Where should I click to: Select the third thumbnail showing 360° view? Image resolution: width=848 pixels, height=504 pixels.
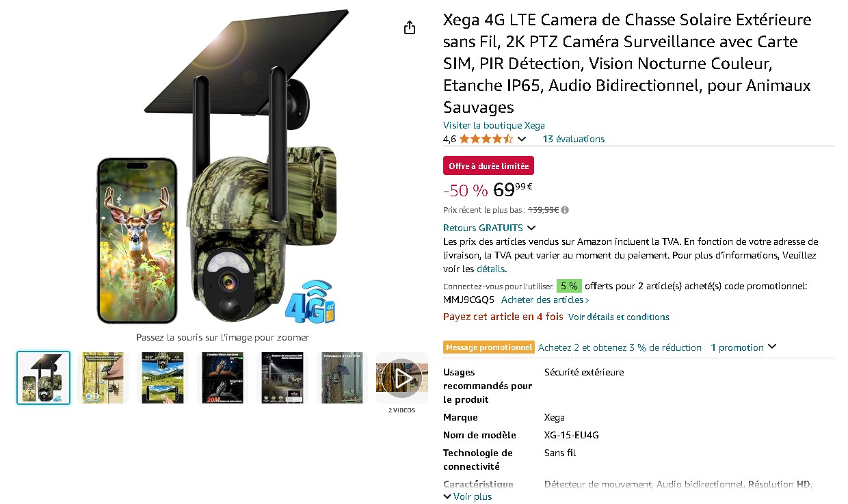[162, 377]
